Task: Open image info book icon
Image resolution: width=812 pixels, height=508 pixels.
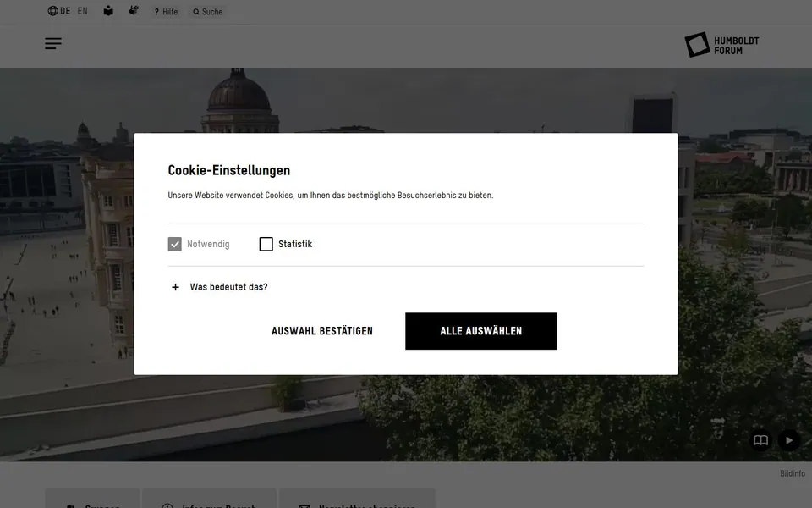Action: click(x=760, y=440)
